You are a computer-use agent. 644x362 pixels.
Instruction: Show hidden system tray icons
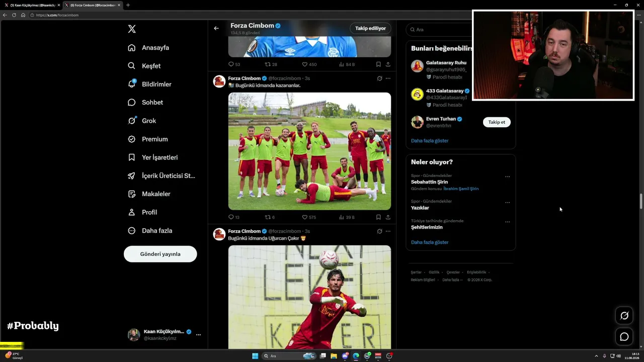(x=596, y=356)
